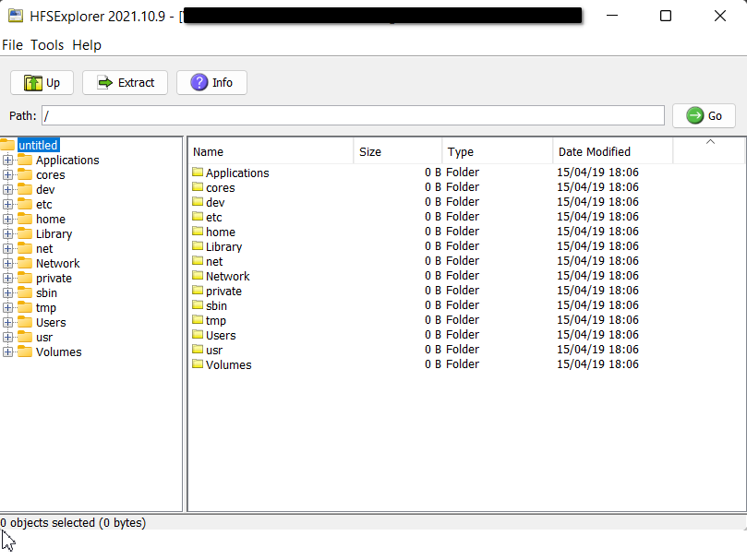Viewport: 747px width, 560px height.
Task: Select the sbin folder in tree
Action: [x=46, y=292]
